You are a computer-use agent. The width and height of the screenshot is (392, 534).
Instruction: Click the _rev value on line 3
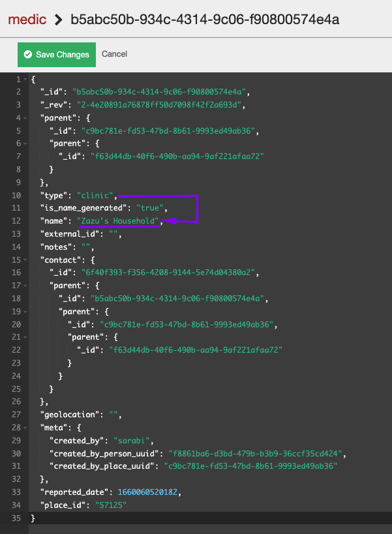(159, 105)
